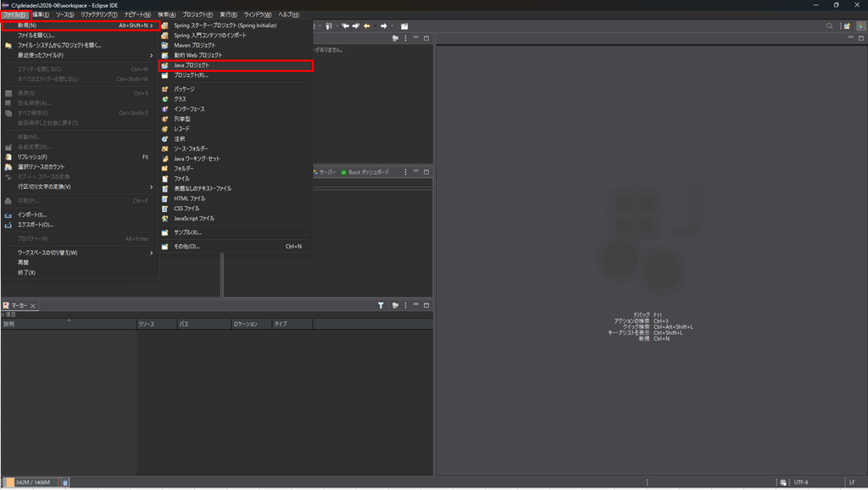This screenshot has width=868, height=490.
Task: Close the マーカー tab
Action: (33, 306)
